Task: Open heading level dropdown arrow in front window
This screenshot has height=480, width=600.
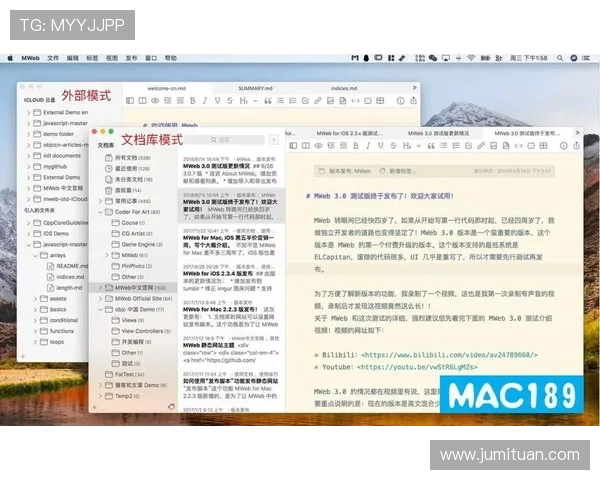Action: 419,146
